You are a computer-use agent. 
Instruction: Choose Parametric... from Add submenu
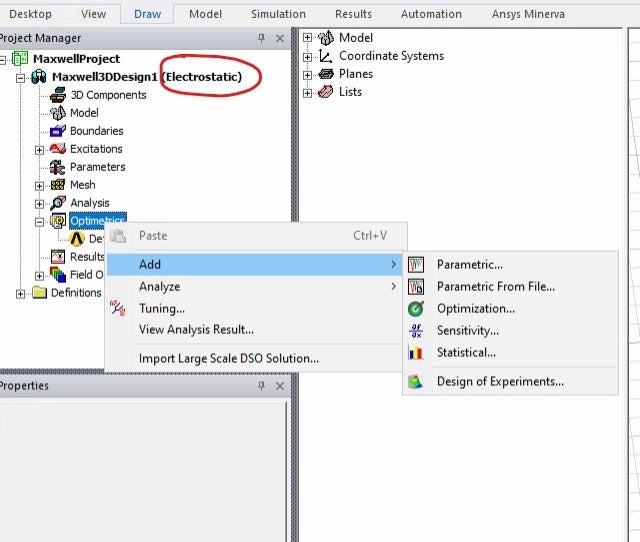510,264
